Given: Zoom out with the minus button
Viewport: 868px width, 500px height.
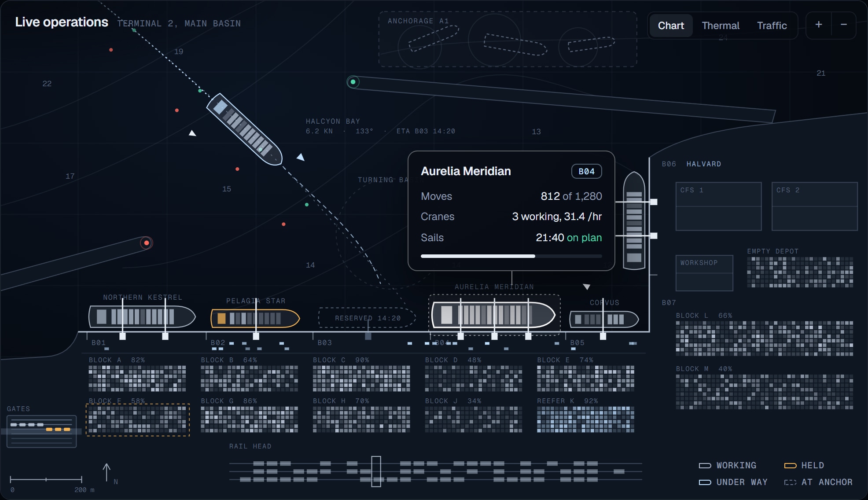Looking at the screenshot, I should (843, 25).
